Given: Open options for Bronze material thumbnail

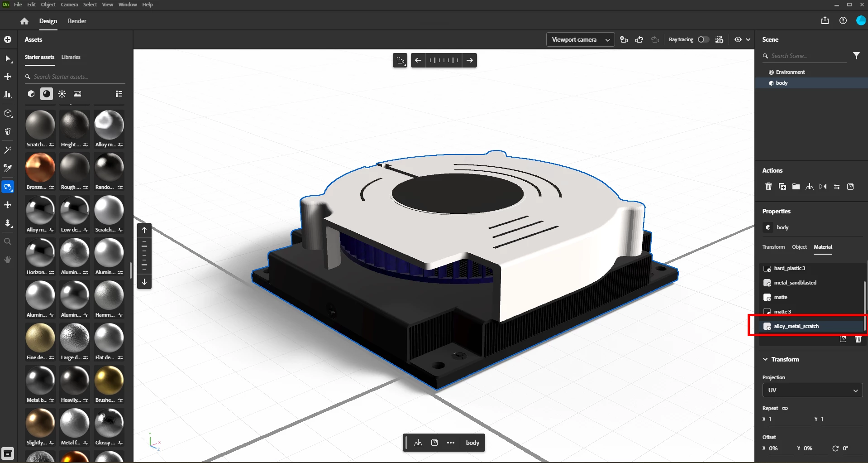Looking at the screenshot, I should [x=51, y=187].
